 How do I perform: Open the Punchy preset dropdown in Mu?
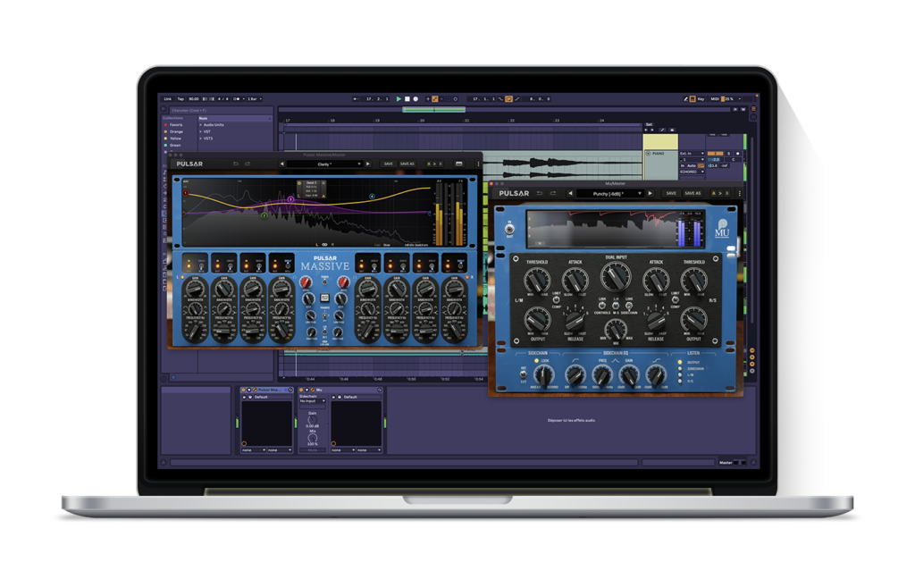609,193
